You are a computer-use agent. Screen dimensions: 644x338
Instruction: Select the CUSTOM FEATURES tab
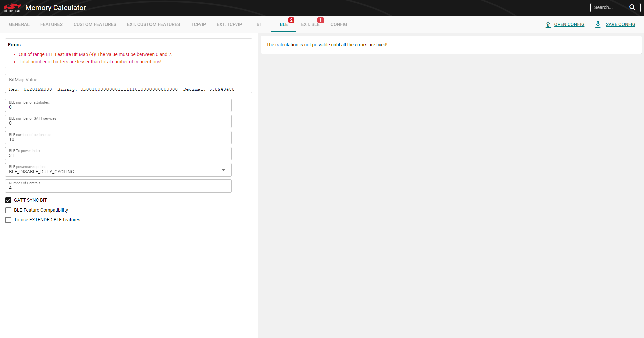coord(95,24)
